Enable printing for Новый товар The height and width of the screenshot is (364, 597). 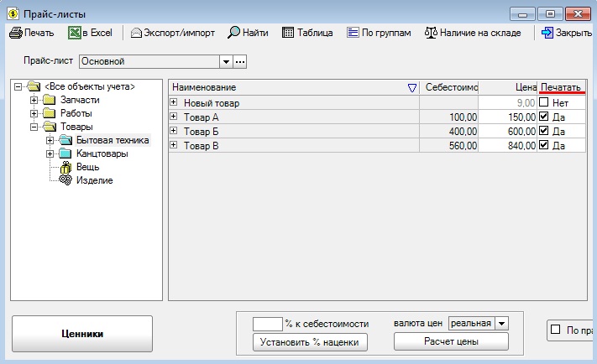point(544,102)
